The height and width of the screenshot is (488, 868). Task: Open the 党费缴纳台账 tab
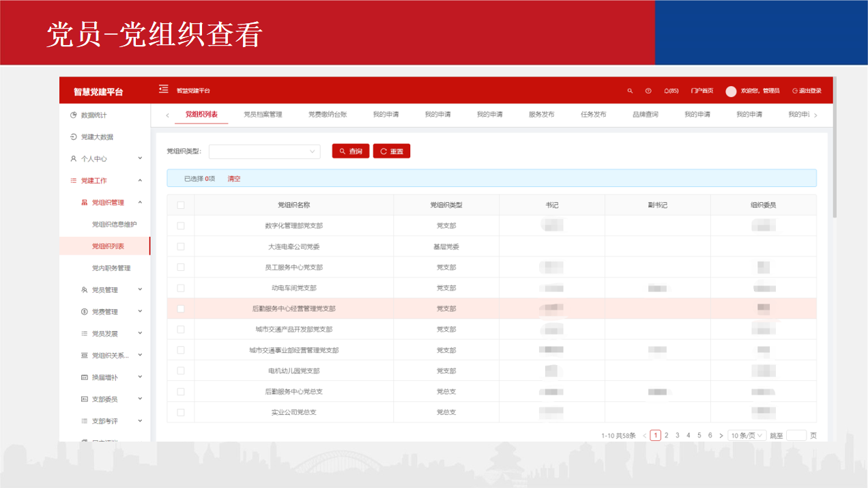[328, 115]
